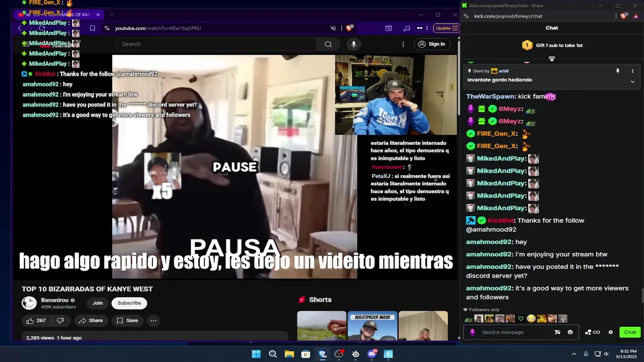644x362 pixels.
Task: Open YouTube settings three-dot menu
Action: click(403, 44)
